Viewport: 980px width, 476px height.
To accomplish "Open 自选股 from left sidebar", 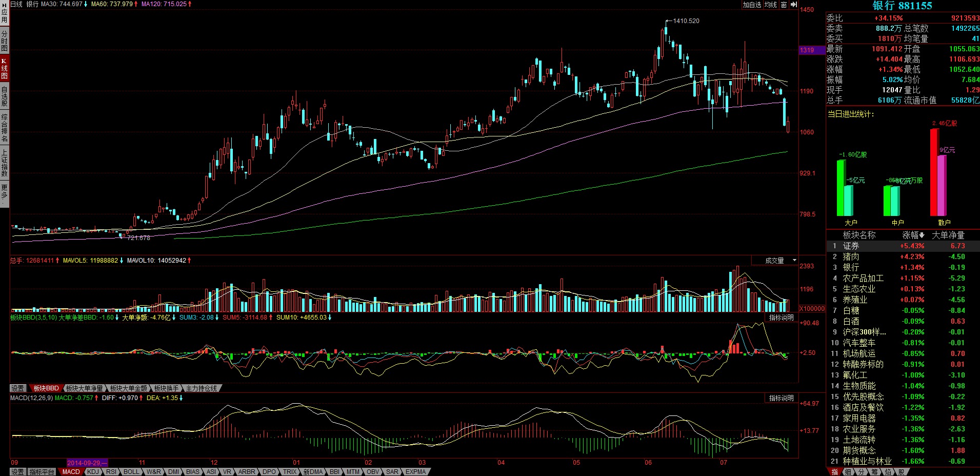I will (4, 96).
